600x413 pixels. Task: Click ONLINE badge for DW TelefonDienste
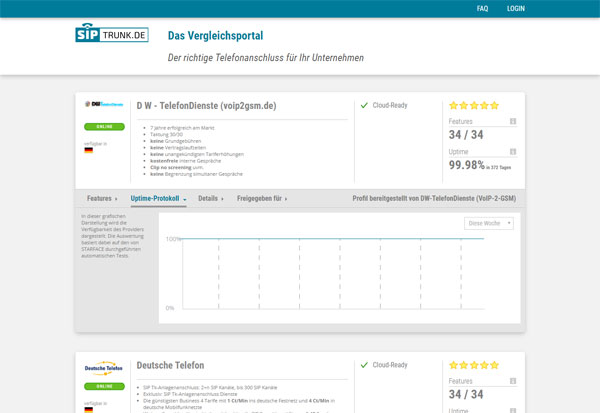[x=104, y=127]
